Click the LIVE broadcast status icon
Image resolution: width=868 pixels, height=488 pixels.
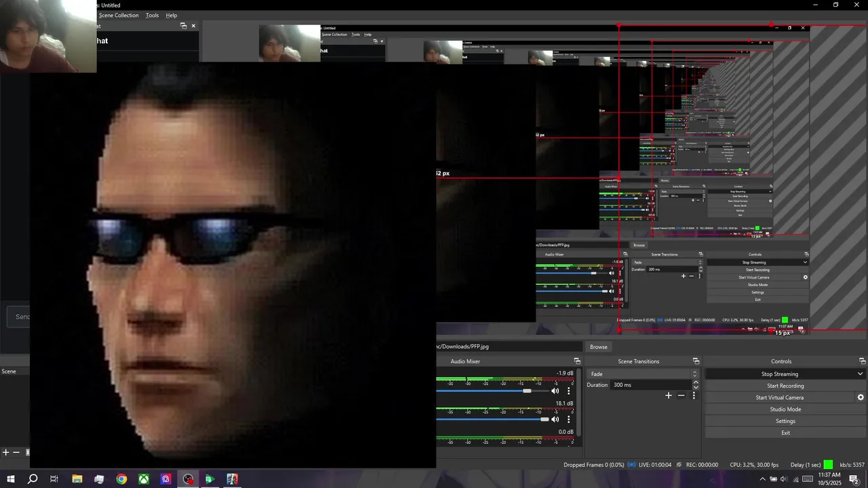[x=632, y=465]
